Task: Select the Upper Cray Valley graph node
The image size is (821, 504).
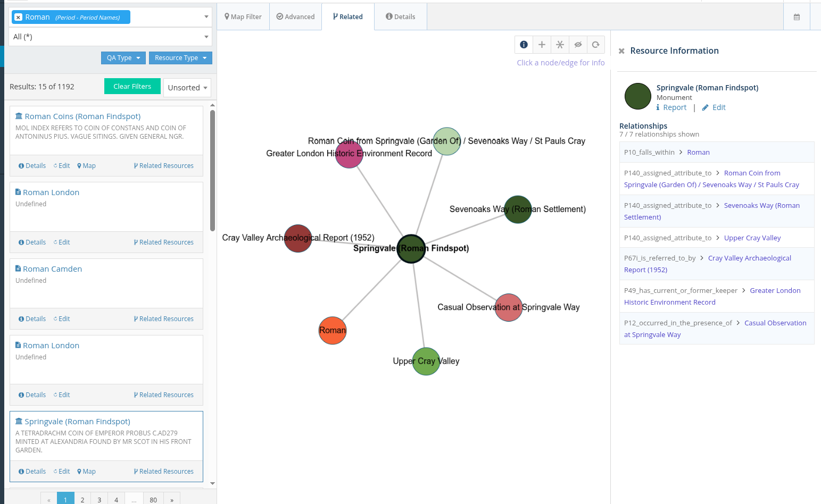Action: 426,362
